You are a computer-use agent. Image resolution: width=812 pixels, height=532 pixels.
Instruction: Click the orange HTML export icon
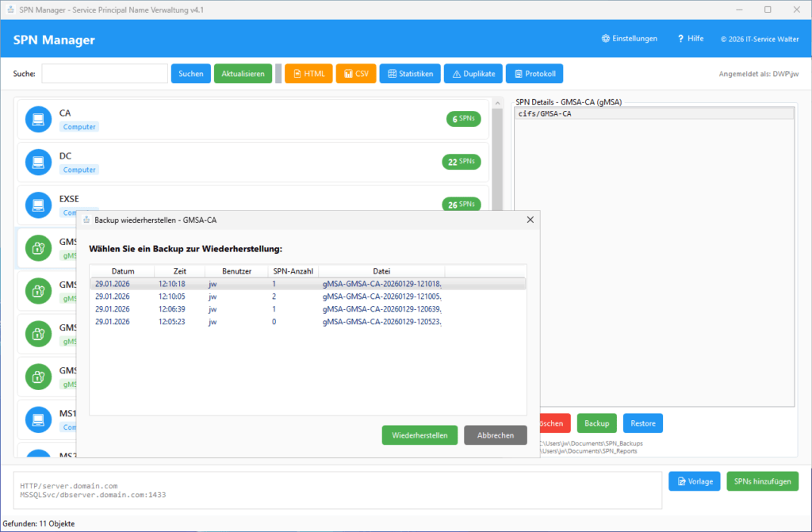click(297, 73)
